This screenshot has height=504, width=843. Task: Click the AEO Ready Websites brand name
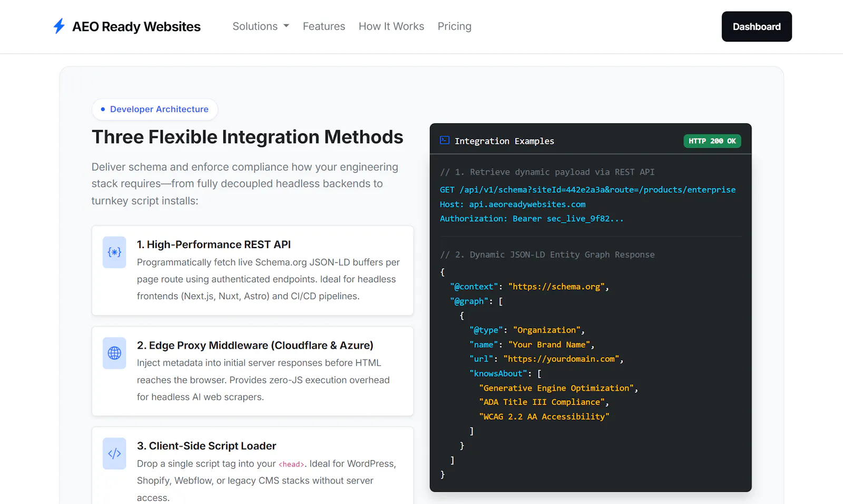coord(136,26)
